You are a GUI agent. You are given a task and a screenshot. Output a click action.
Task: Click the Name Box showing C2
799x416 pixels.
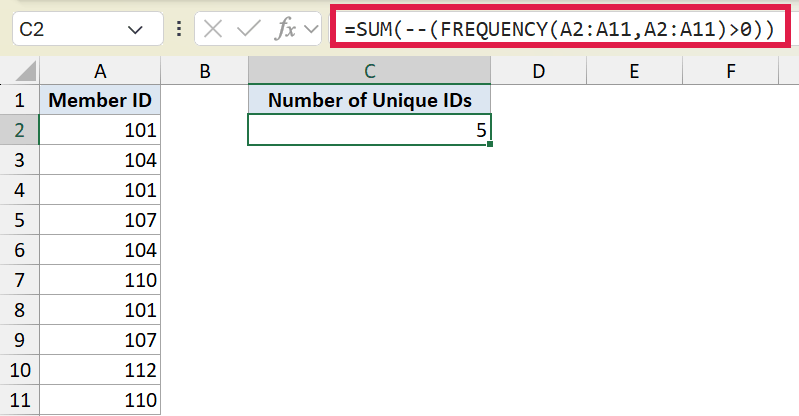point(87,29)
